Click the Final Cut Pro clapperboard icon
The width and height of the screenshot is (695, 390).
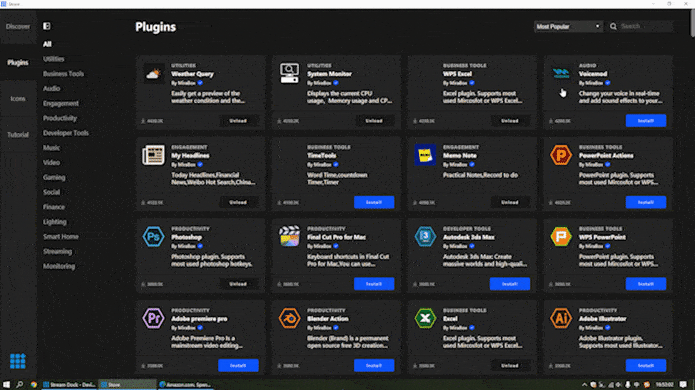pyautogui.click(x=289, y=236)
